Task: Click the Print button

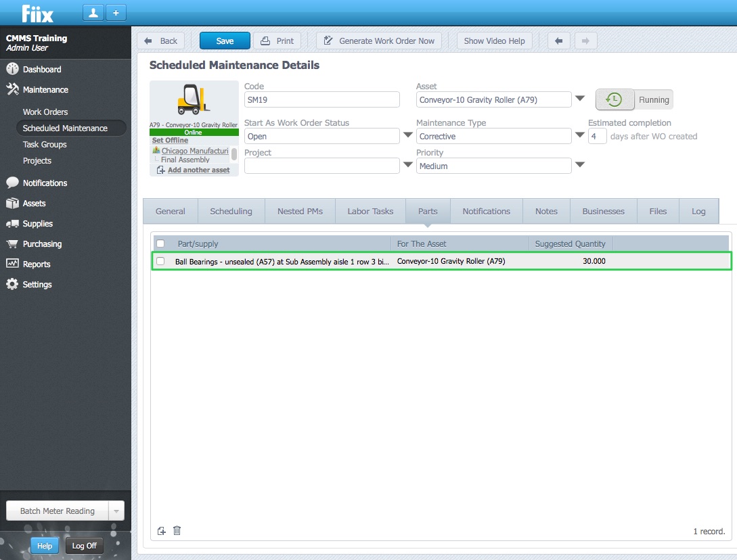Action: pos(277,41)
